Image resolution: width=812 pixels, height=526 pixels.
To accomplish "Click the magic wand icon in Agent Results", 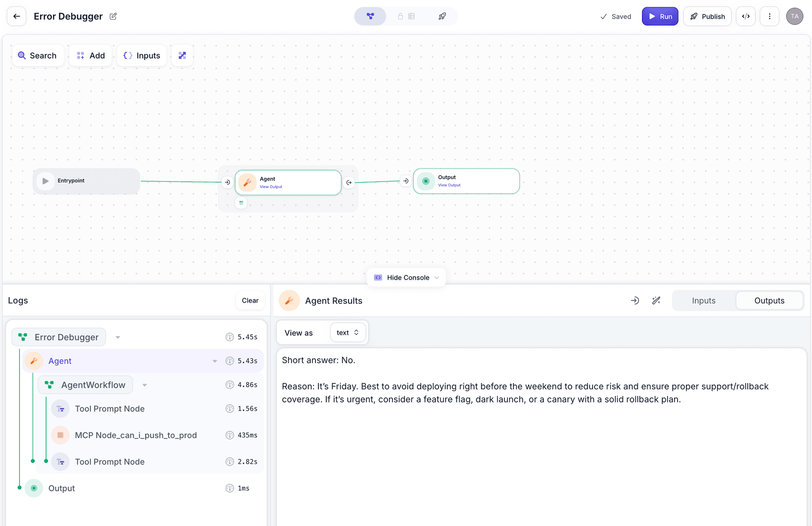I will click(x=656, y=300).
